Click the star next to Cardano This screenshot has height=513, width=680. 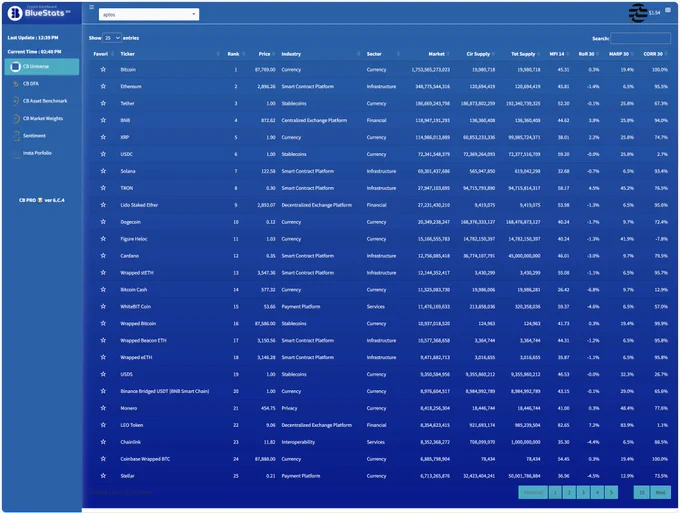(x=103, y=255)
